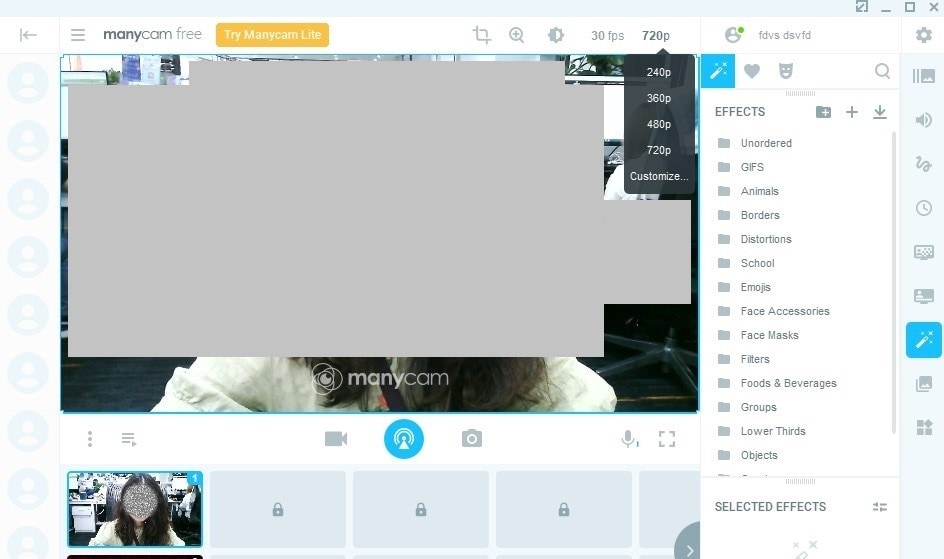
Task: Switch to the face mask tab
Action: point(786,71)
